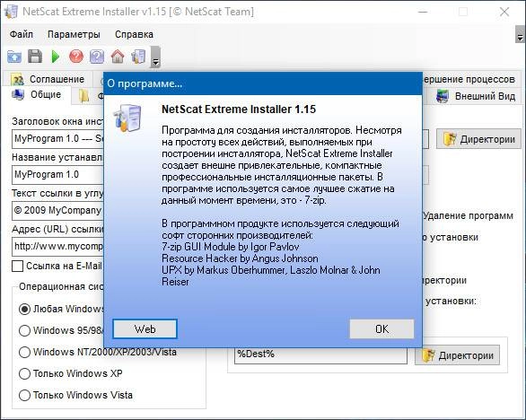Screen dimensions: 526x420
Task: Click the Web button in About dialog
Action: point(145,328)
